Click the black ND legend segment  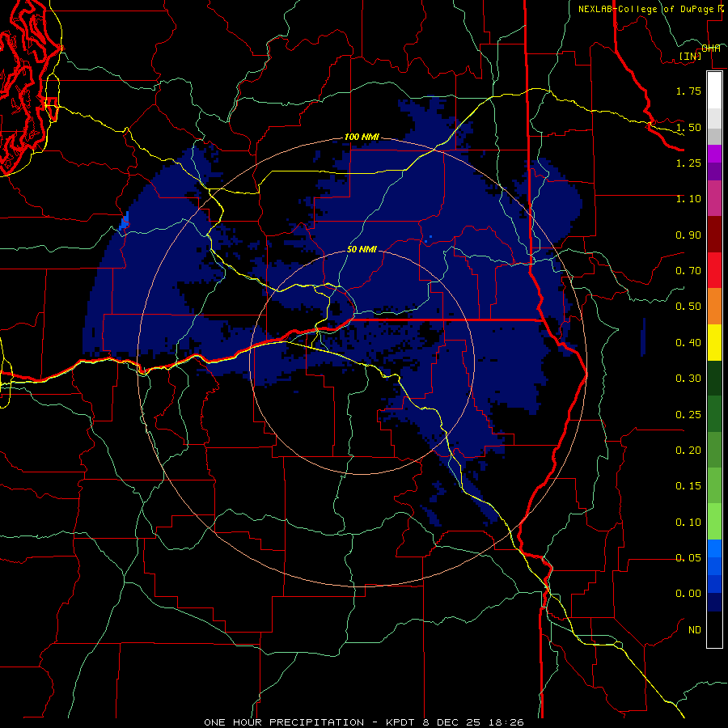click(x=714, y=629)
